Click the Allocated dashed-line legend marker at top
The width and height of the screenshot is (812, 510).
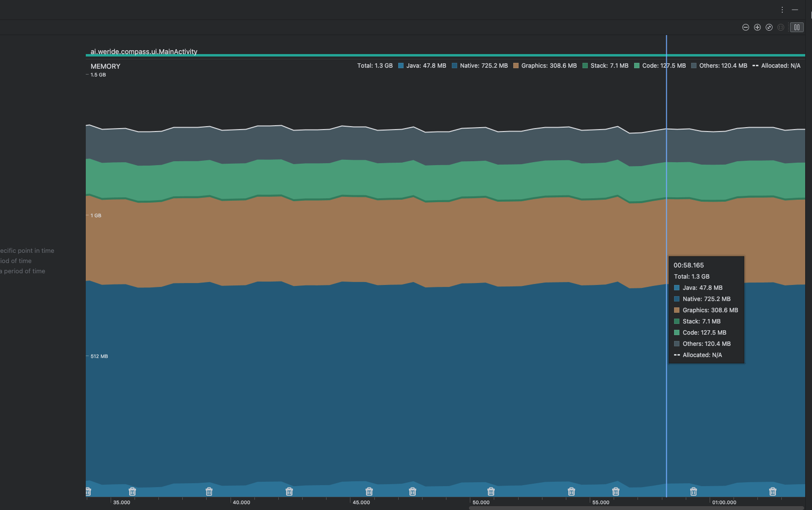(755, 66)
